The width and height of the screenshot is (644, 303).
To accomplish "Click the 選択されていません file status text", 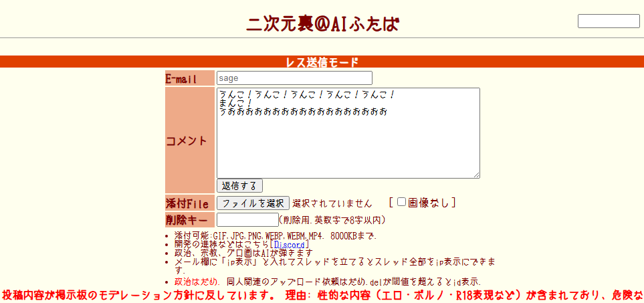I will (332, 203).
